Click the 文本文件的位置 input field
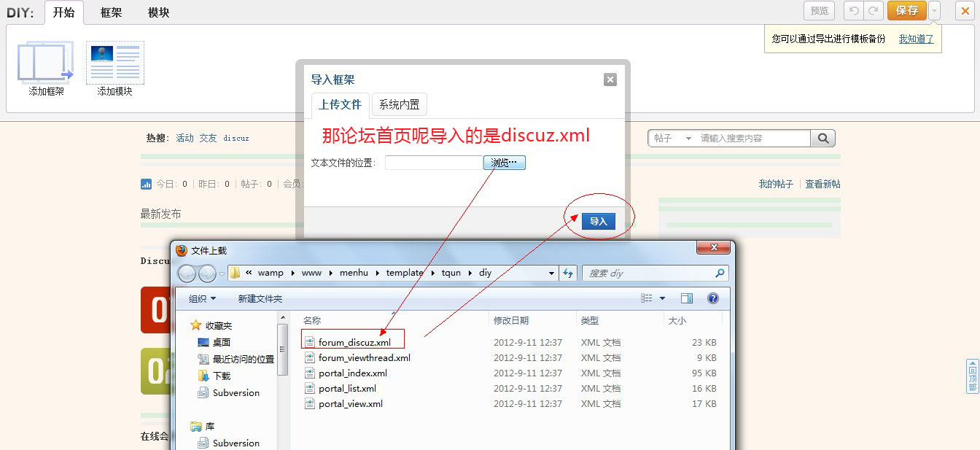 pyautogui.click(x=433, y=163)
